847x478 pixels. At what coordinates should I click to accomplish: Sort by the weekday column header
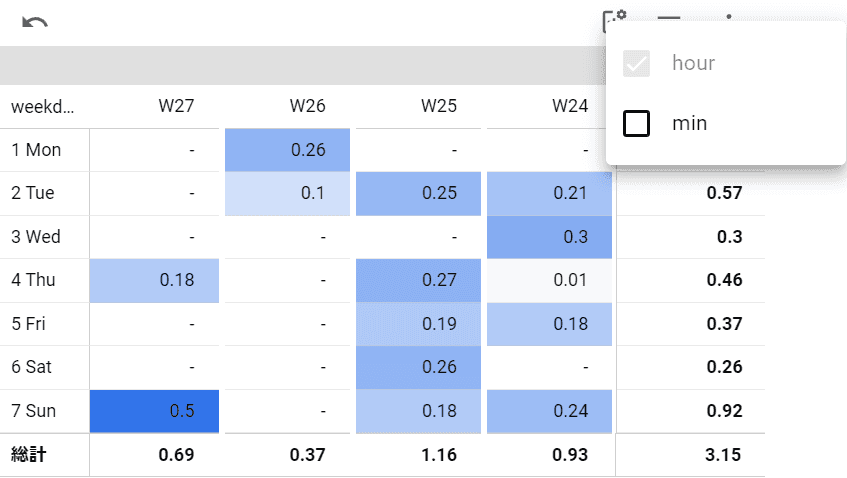43,106
